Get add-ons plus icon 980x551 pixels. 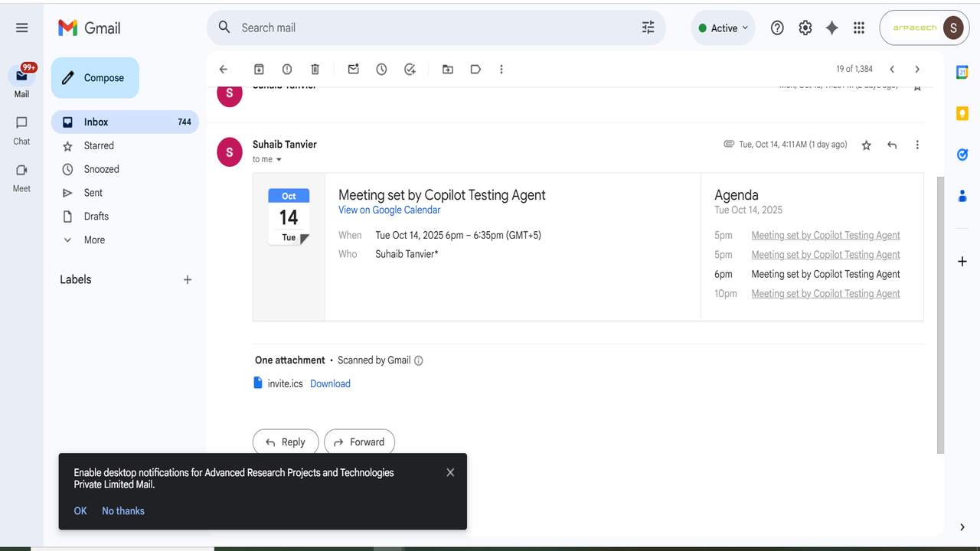tap(962, 262)
